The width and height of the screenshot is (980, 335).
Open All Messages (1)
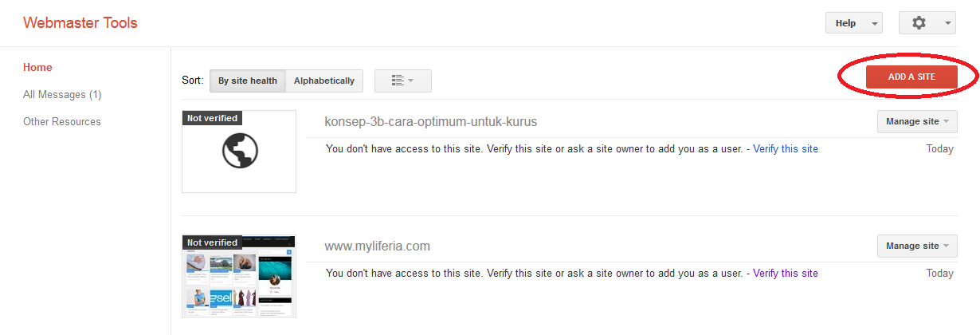point(62,95)
